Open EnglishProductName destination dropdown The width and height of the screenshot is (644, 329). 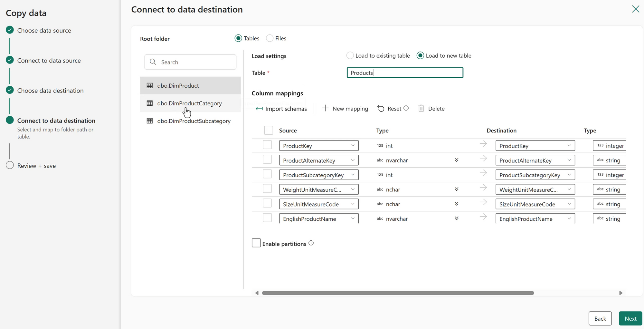point(569,219)
